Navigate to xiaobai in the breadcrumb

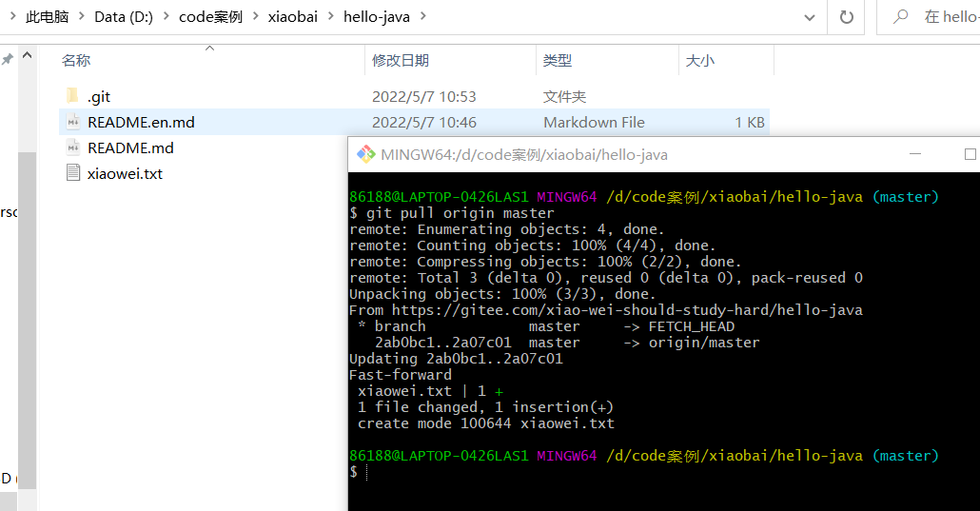(x=292, y=17)
